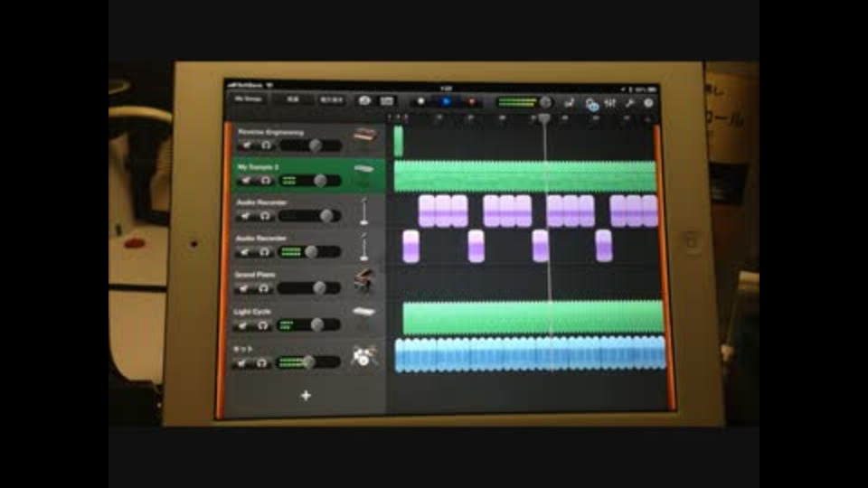This screenshot has height=488, width=868.
Task: Open the Jam Session note icon
Action: pos(569,103)
